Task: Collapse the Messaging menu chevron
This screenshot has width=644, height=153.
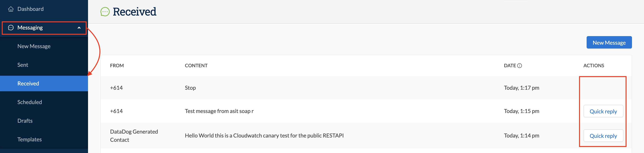Action: [79, 28]
